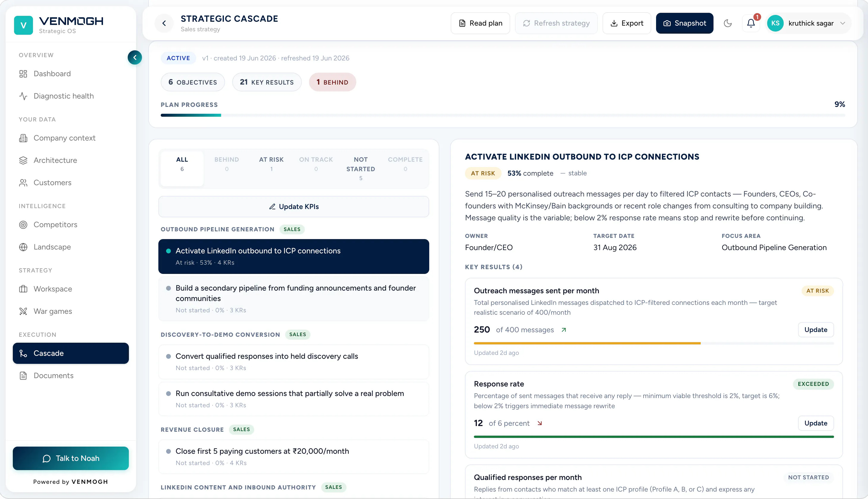The image size is (868, 499).
Task: Click the 1 Behind chip
Action: click(x=332, y=82)
